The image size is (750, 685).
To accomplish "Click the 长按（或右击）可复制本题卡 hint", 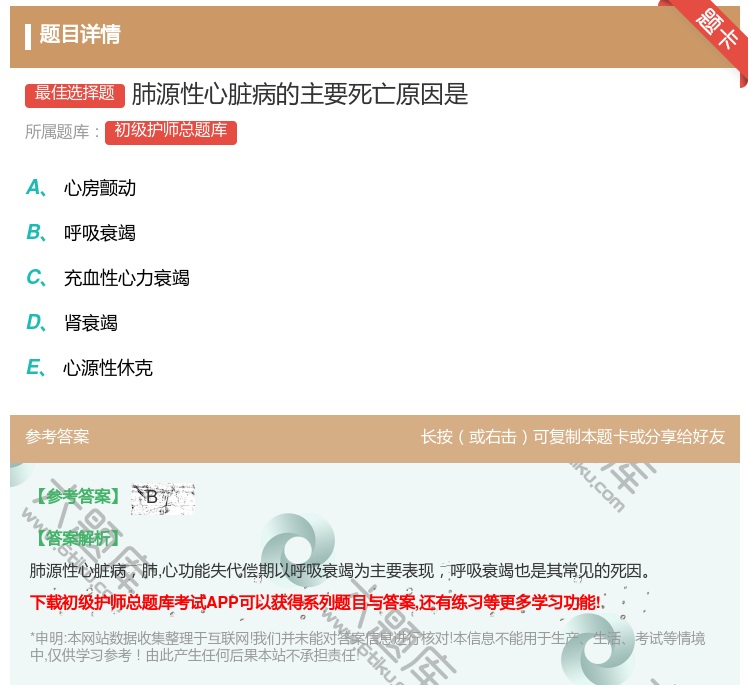I will tap(573, 436).
